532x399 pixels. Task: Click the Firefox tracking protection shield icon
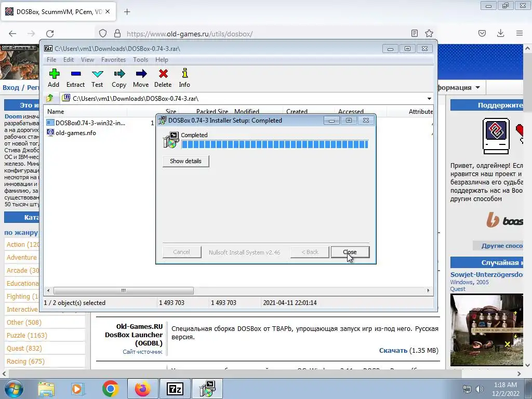[x=103, y=34]
